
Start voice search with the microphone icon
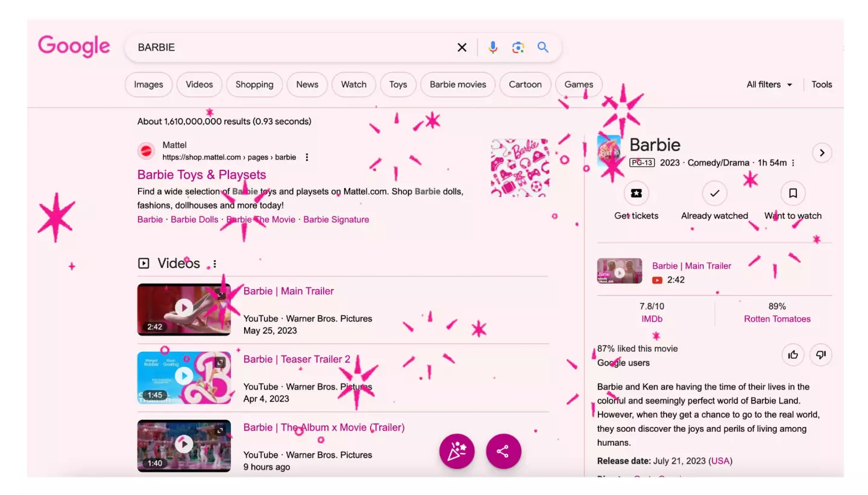tap(493, 47)
